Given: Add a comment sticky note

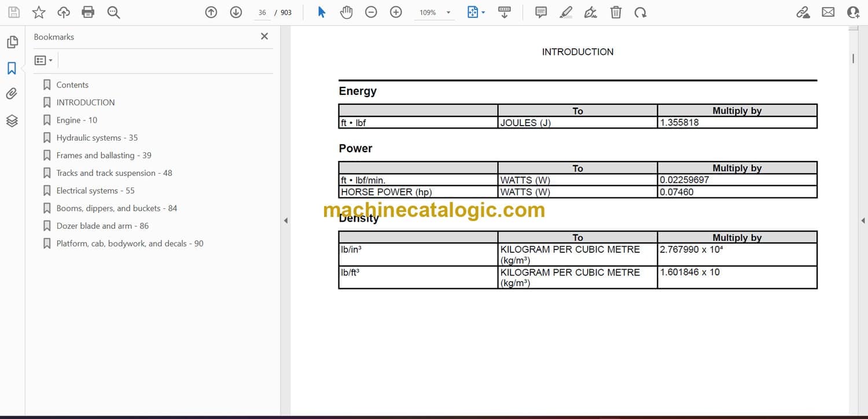Looking at the screenshot, I should 541,12.
